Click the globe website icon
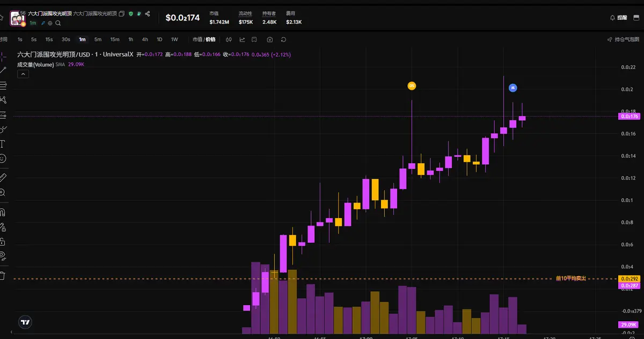Viewport: 644px width, 339px height. (x=50, y=23)
